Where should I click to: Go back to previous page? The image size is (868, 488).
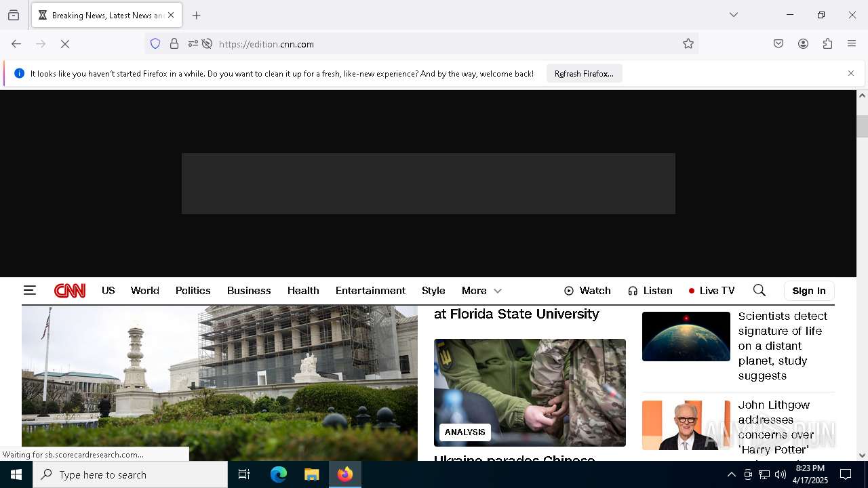pyautogui.click(x=16, y=44)
